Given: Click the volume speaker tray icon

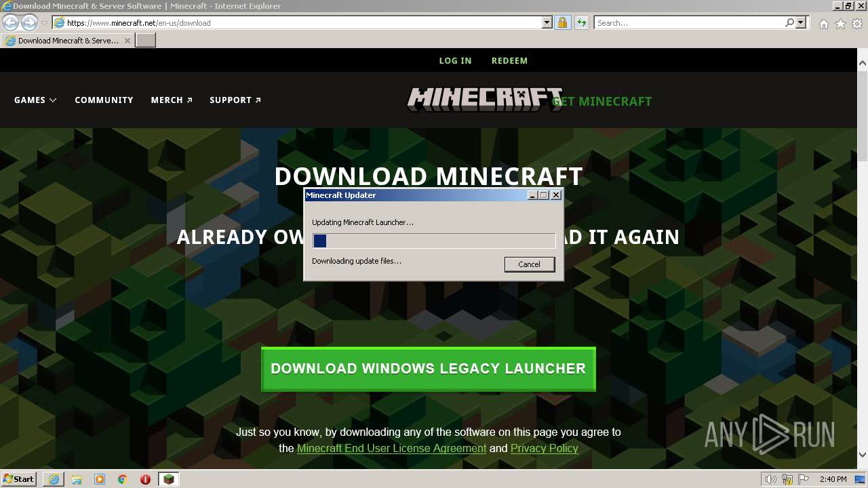Looking at the screenshot, I should point(770,479).
